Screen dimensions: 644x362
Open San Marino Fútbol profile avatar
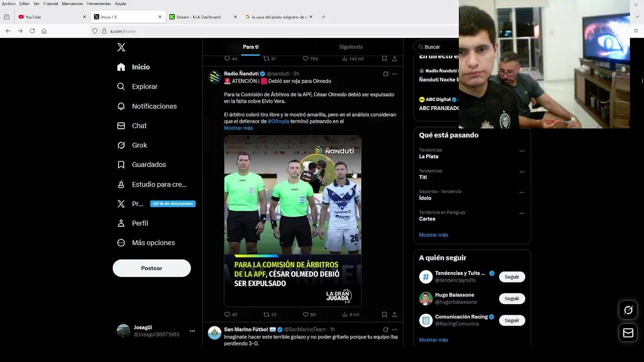point(215,333)
